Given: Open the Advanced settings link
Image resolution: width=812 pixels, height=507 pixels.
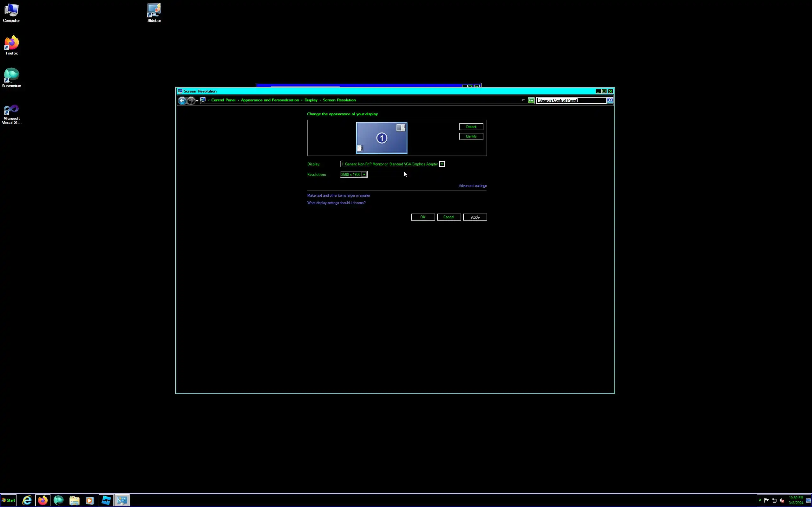Looking at the screenshot, I should (472, 186).
